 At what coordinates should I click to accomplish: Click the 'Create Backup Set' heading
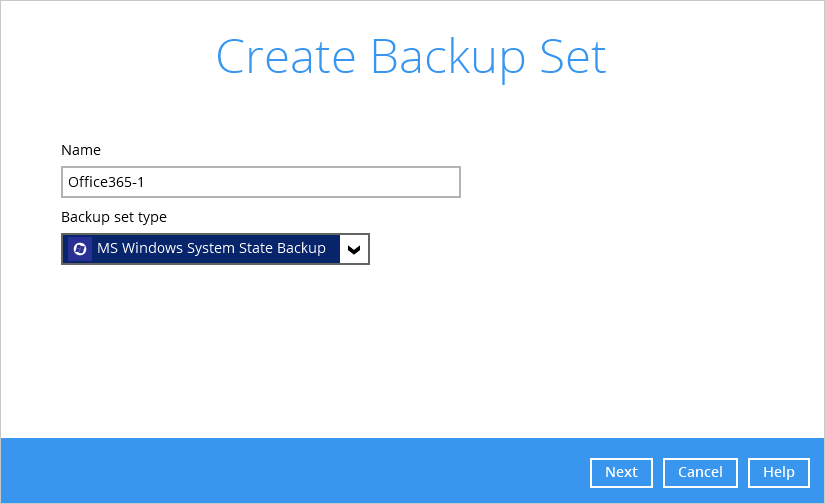pyautogui.click(x=411, y=57)
